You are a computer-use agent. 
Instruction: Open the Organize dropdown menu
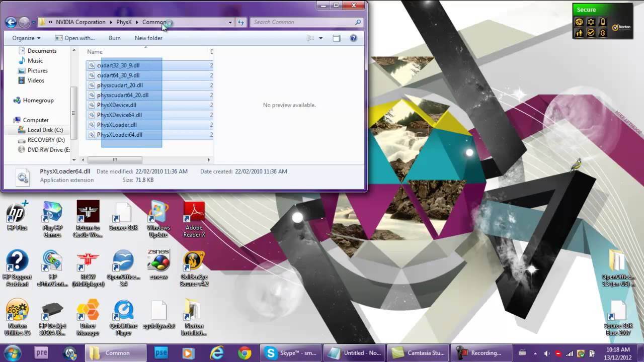[27, 38]
